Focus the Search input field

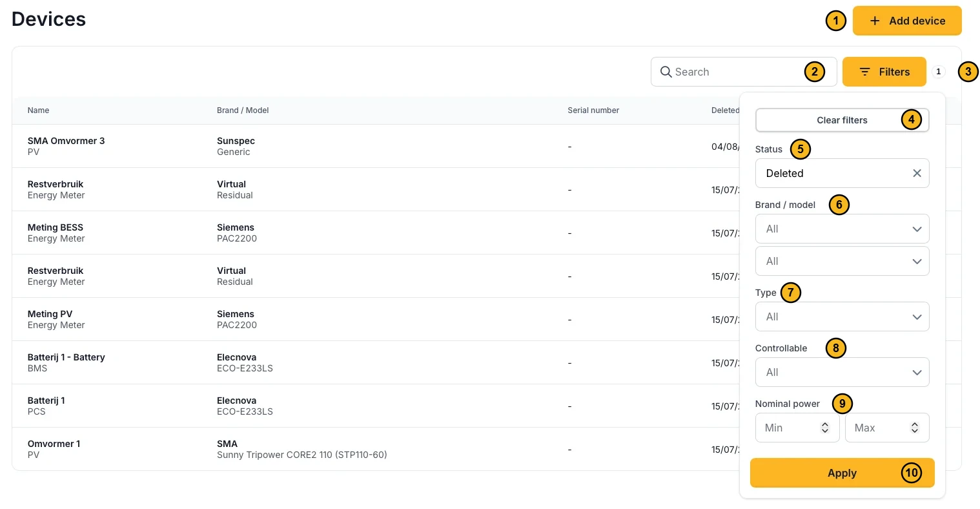pyautogui.click(x=744, y=72)
